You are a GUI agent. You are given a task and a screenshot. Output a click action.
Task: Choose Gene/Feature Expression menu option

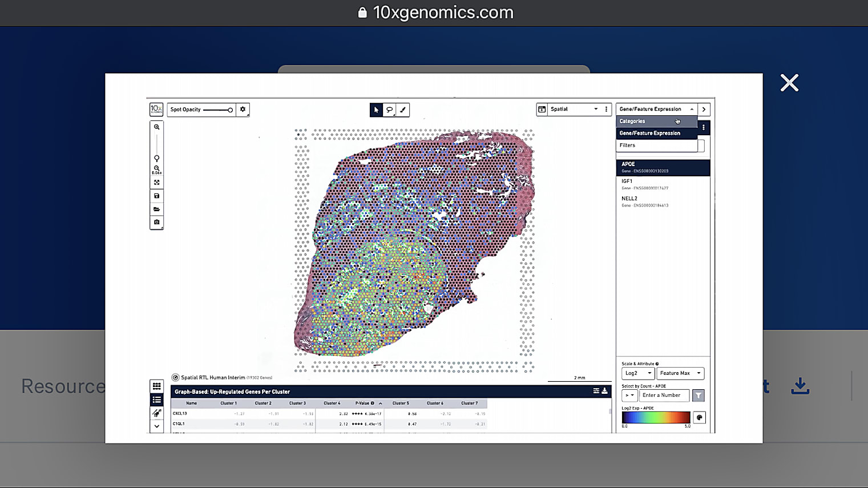(x=657, y=133)
